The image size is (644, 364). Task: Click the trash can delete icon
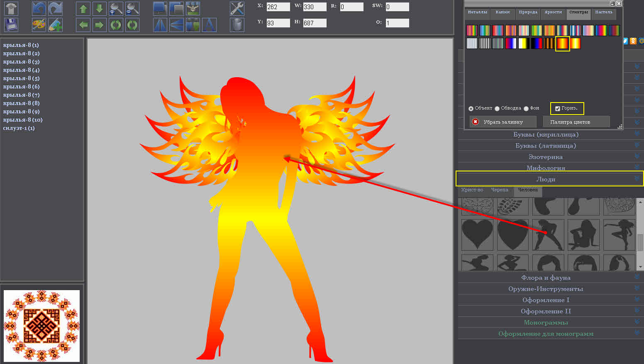point(237,25)
